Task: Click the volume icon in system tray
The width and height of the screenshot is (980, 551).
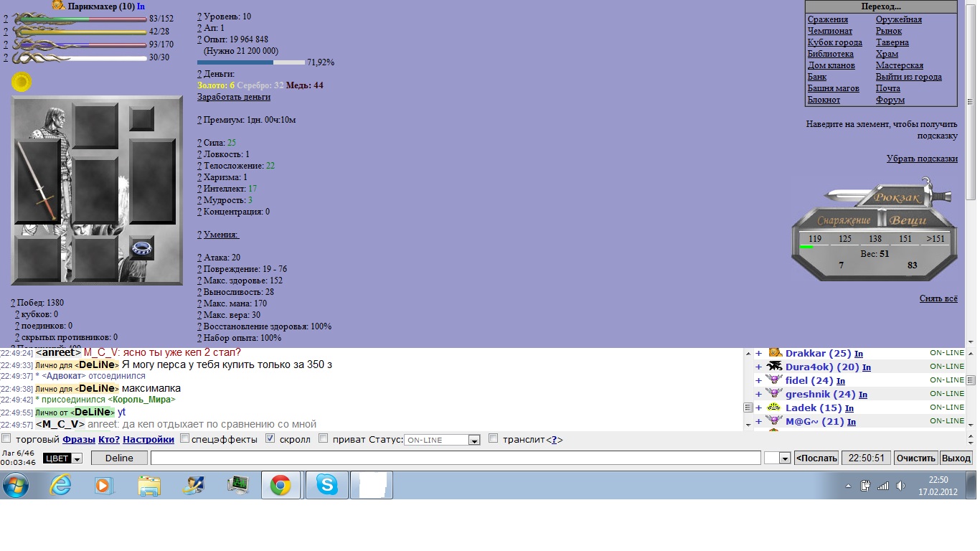Action: tap(900, 486)
